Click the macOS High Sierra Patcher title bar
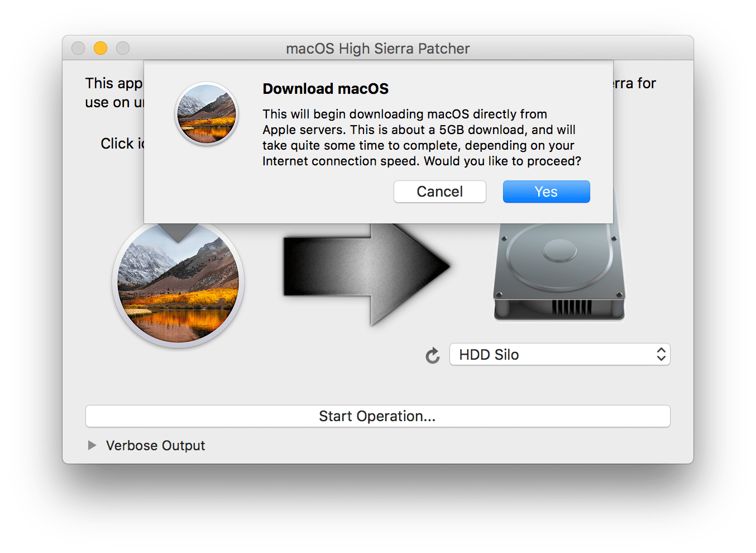The width and height of the screenshot is (756, 553). (x=377, y=49)
